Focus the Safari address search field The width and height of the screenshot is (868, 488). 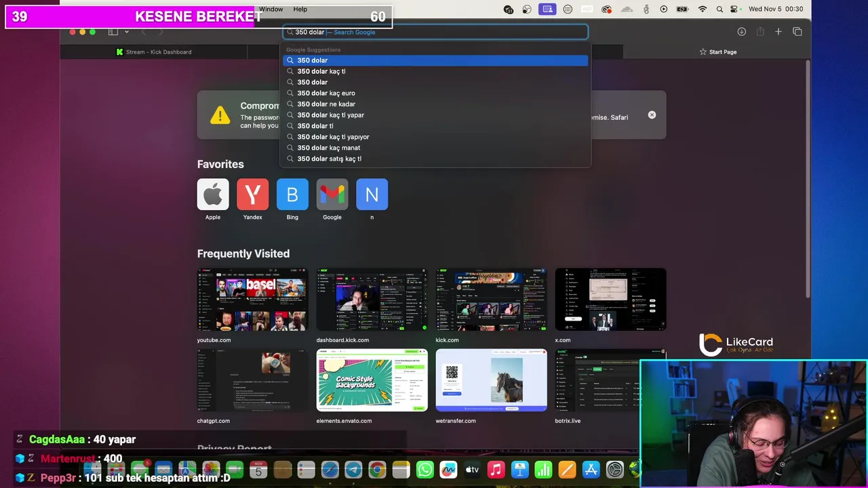435,32
